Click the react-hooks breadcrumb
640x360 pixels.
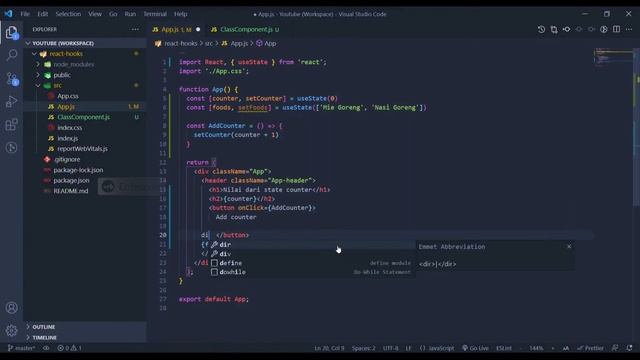[180, 43]
